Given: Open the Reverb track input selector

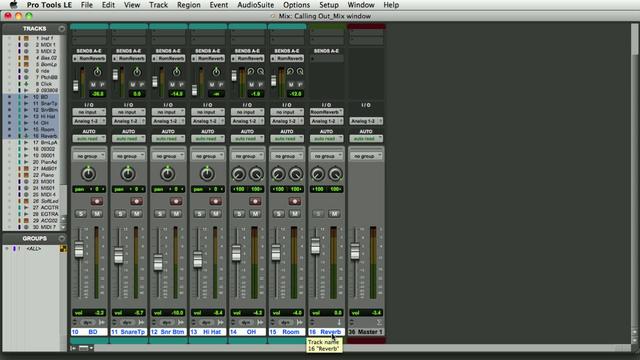Looking at the screenshot, I should click(327, 112).
